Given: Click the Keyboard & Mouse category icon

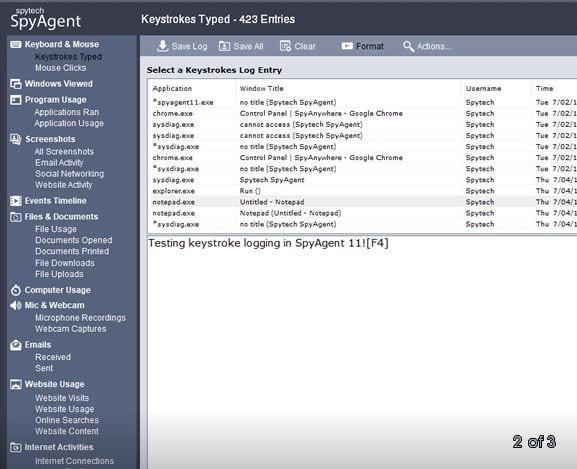Looking at the screenshot, I should coord(16,45).
